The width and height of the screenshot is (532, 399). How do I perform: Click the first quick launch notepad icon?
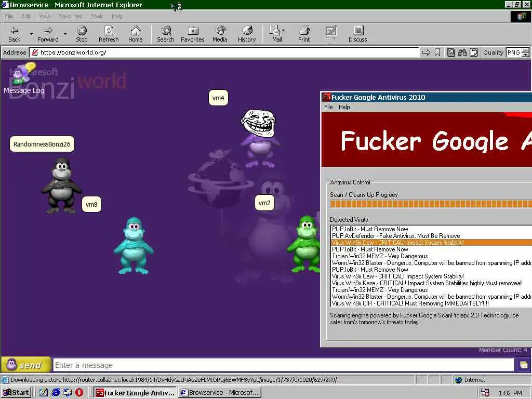point(44,393)
